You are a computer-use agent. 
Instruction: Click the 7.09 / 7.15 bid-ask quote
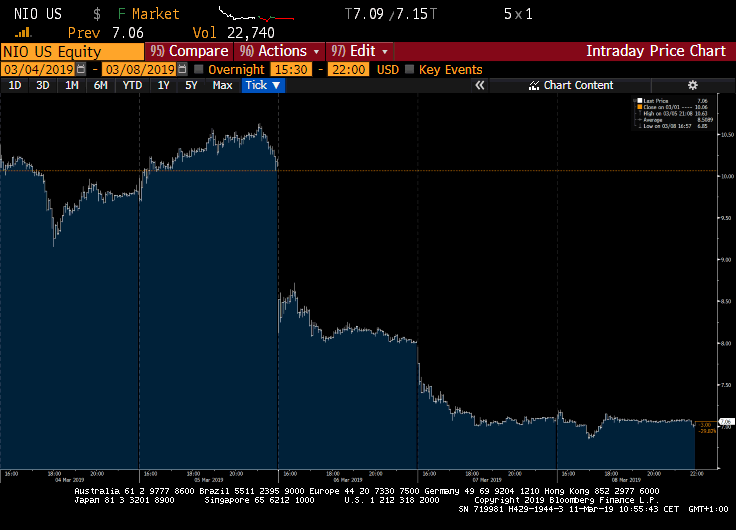tap(391, 14)
